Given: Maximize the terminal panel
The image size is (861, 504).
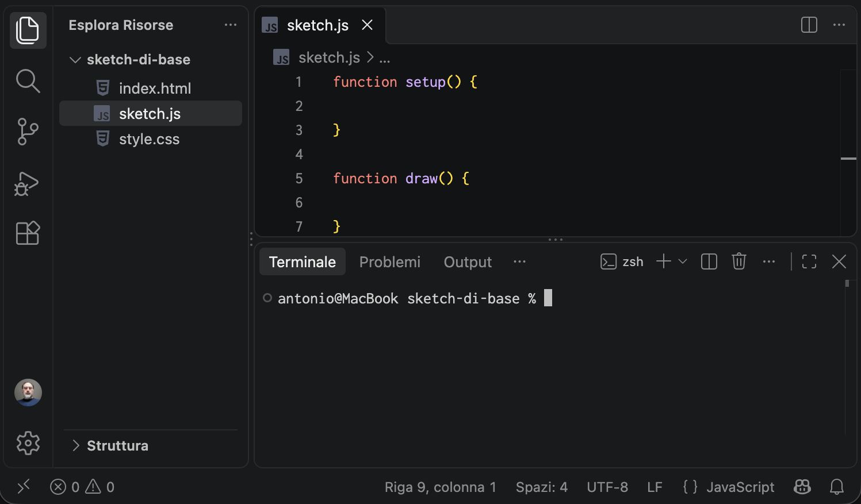Looking at the screenshot, I should coord(809,261).
